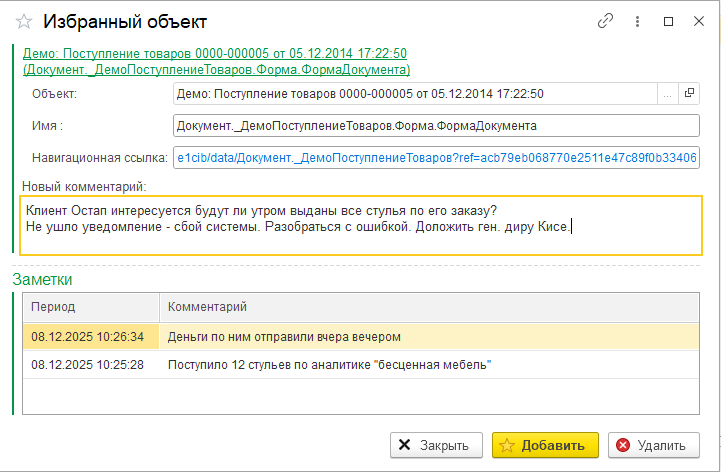Screen dimensions: 721x472
Task: Click the Удалить button
Action: [654, 445]
